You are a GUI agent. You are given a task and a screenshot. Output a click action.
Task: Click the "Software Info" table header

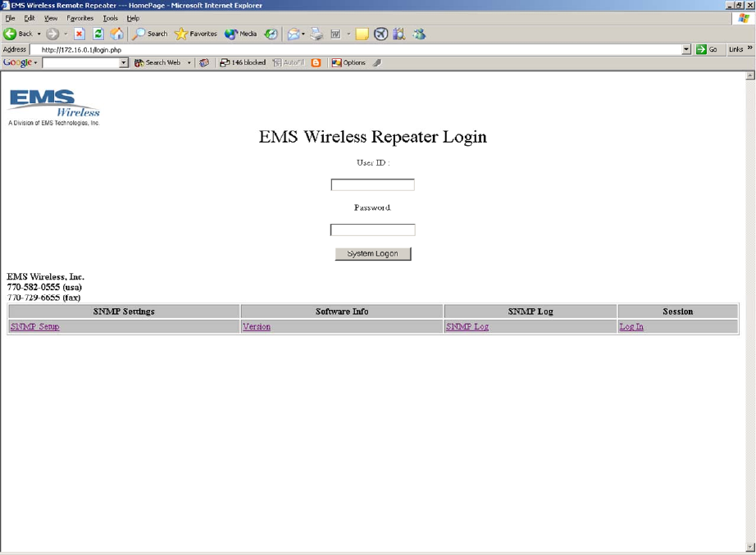coord(342,312)
